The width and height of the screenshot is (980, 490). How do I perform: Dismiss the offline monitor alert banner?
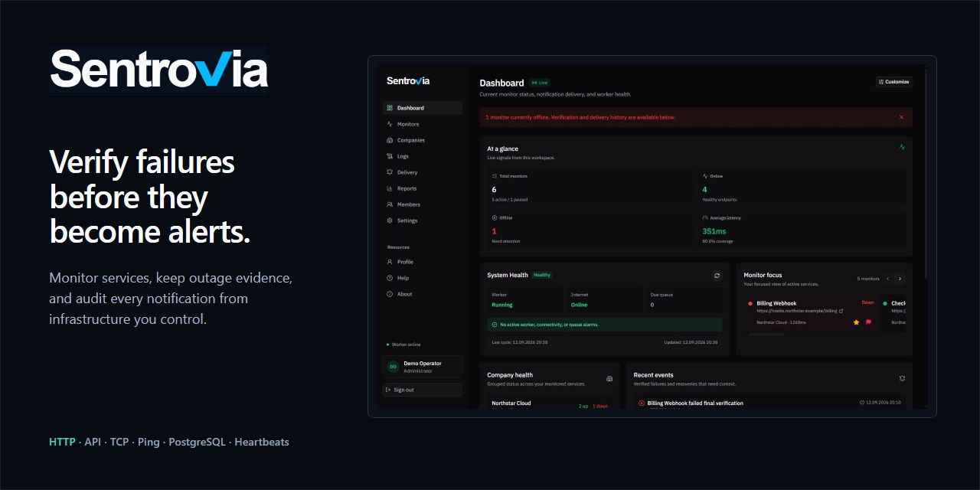click(x=901, y=117)
